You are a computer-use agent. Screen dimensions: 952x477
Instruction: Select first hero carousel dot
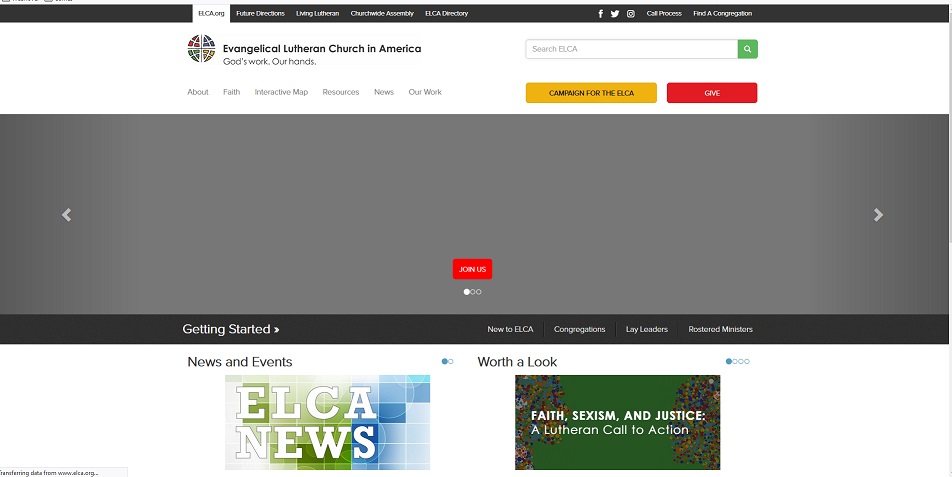coord(466,292)
